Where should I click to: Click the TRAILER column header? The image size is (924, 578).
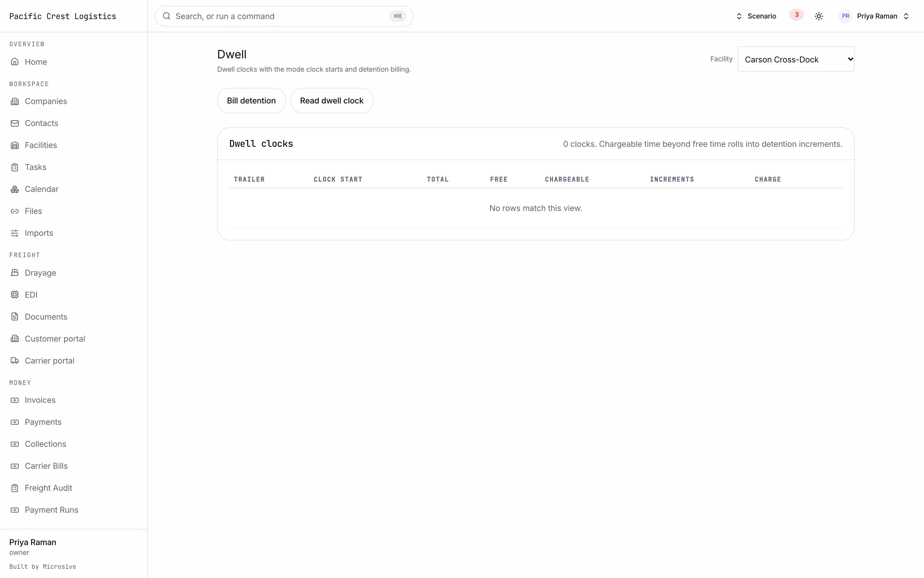[x=249, y=179]
